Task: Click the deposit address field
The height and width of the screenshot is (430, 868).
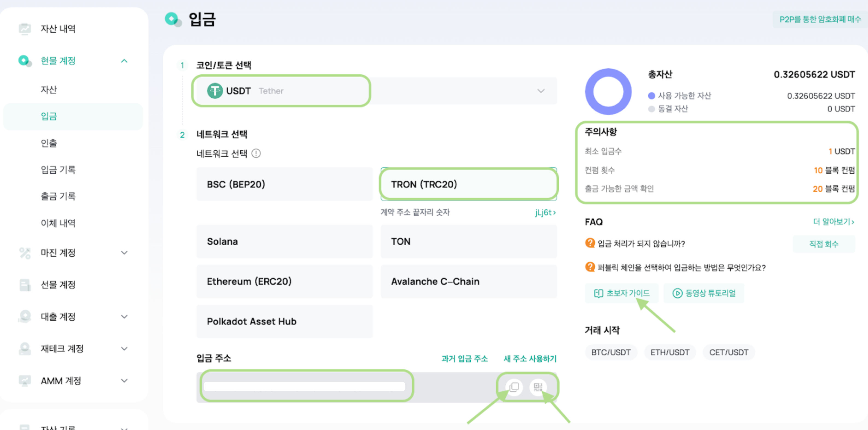Action: pos(304,386)
